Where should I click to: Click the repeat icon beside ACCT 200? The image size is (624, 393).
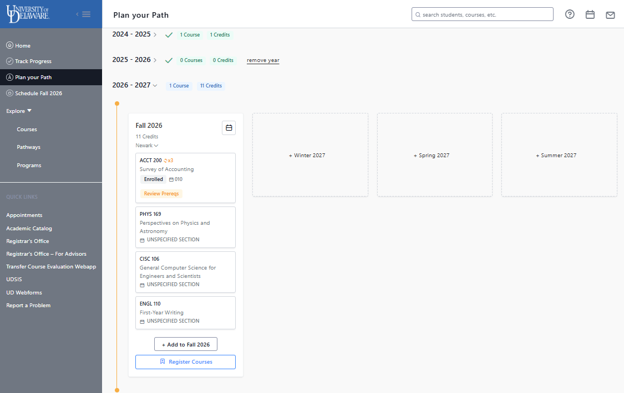coord(166,160)
